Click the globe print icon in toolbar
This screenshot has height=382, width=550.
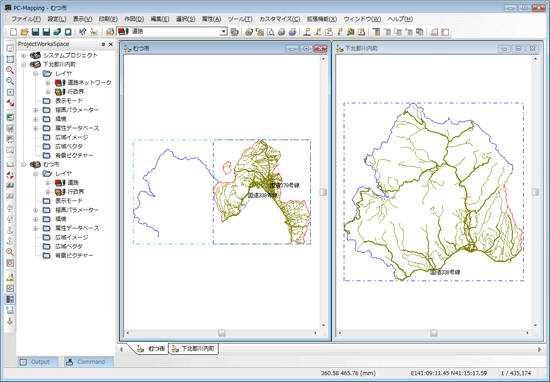(x=293, y=32)
